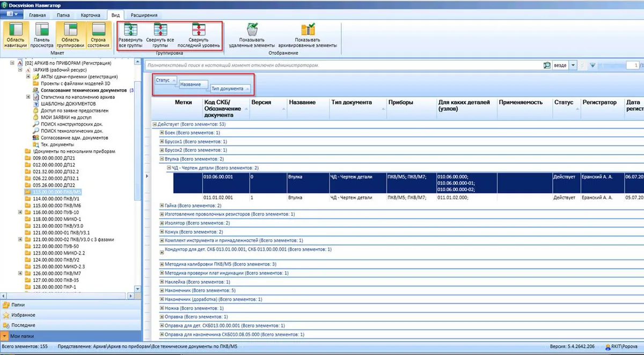
Task: Select folder 114.00.00.000 ПКВ/У1 in tree
Action: click(x=56, y=198)
